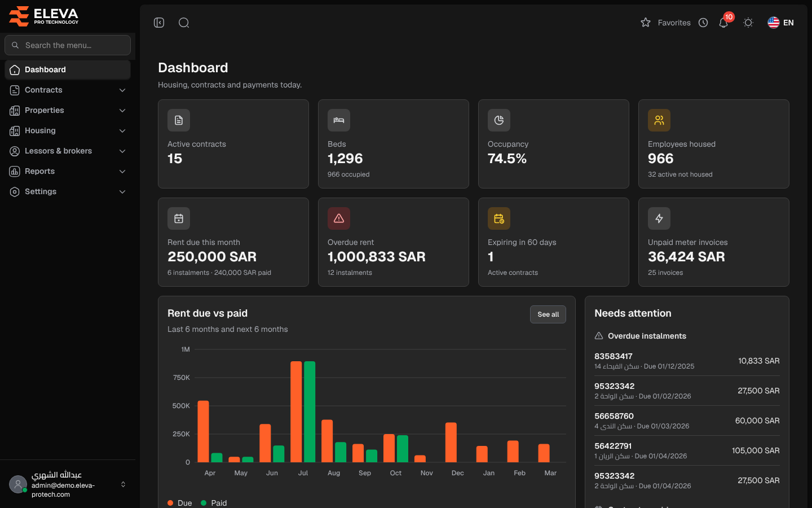Open overdue instalment 56658760
812x508 pixels.
click(x=687, y=421)
